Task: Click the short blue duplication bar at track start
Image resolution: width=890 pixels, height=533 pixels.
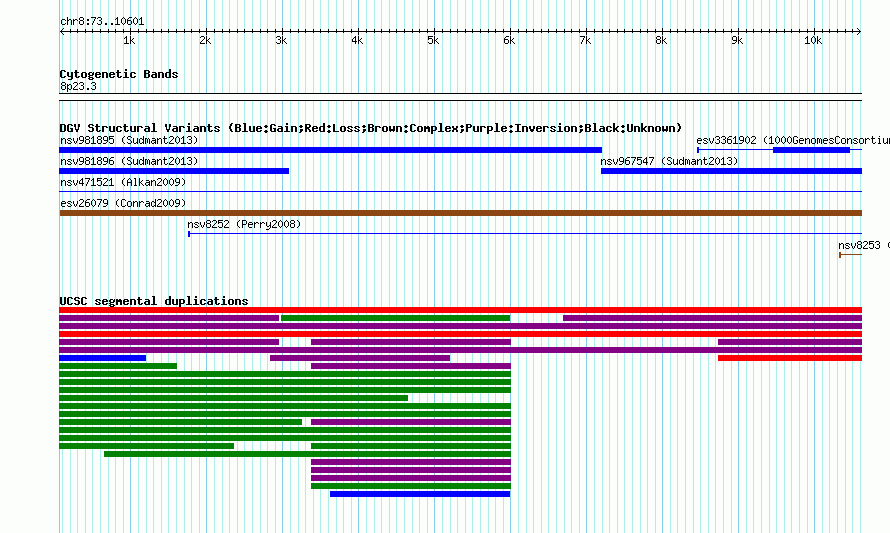Action: [x=103, y=358]
